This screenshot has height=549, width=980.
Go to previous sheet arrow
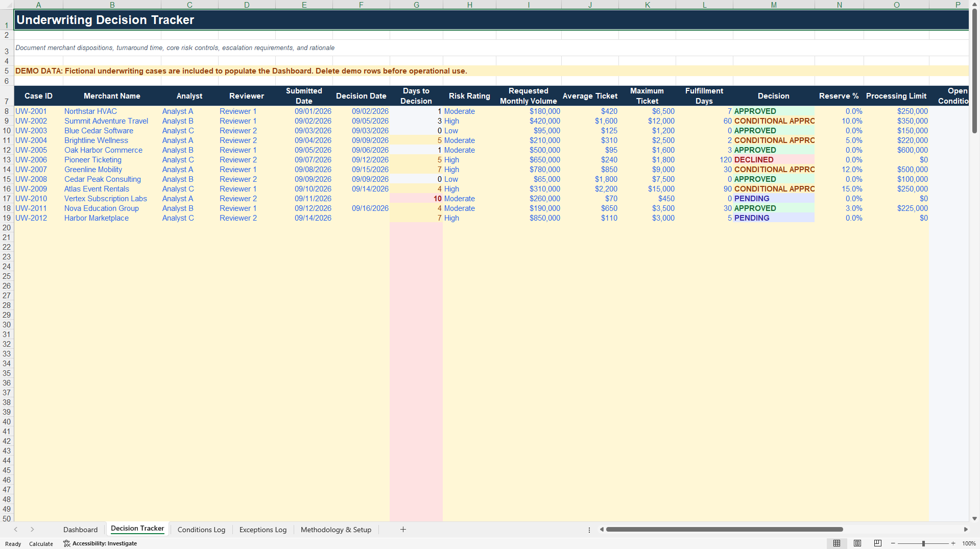click(16, 530)
